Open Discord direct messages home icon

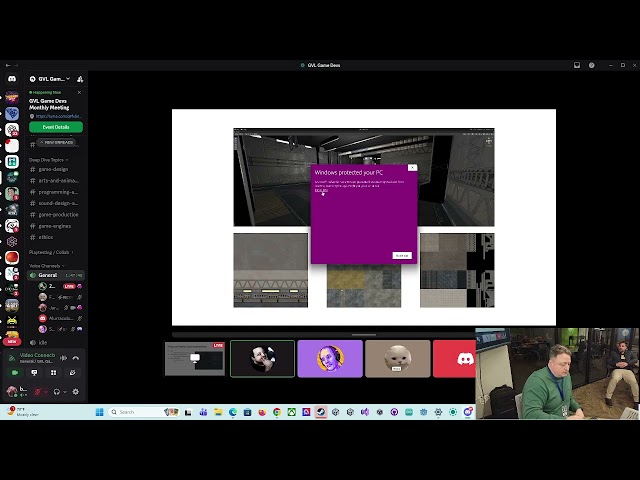[12, 79]
